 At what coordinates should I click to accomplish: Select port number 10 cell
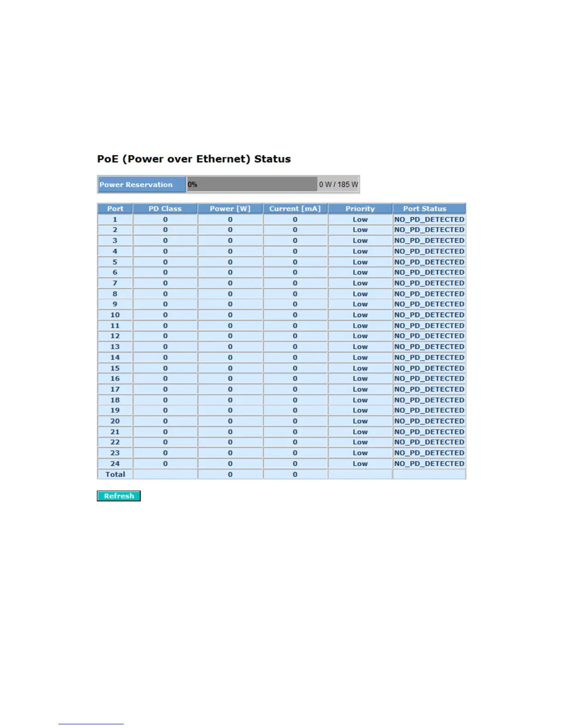115,315
